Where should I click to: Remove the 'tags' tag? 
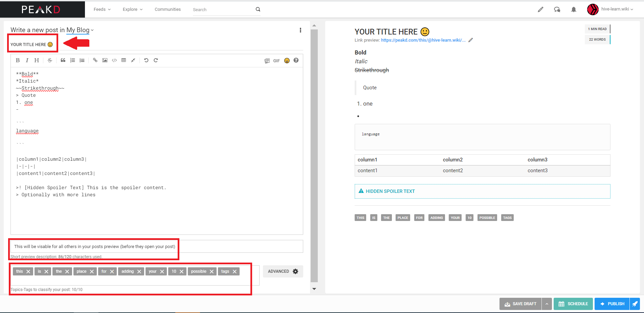(235, 271)
